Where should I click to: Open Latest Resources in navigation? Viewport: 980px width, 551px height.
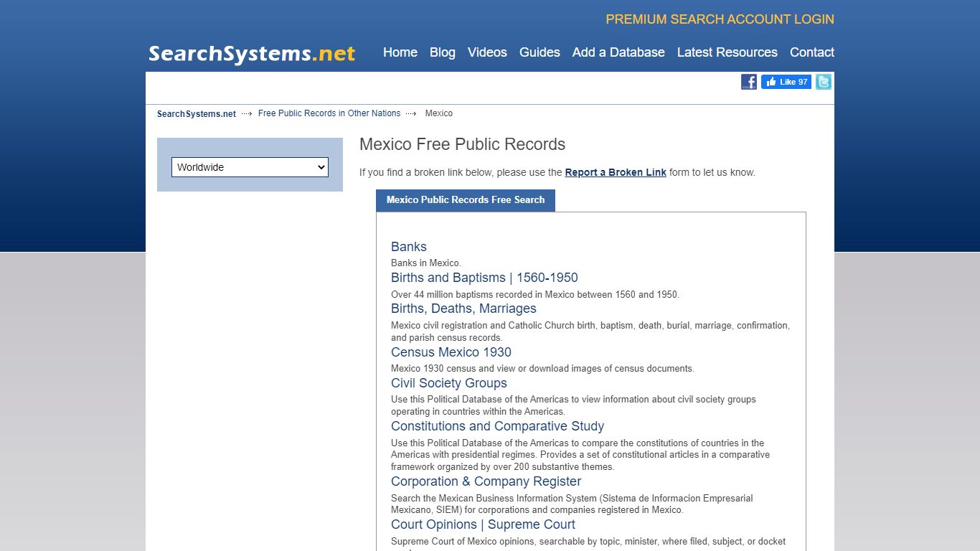click(727, 52)
